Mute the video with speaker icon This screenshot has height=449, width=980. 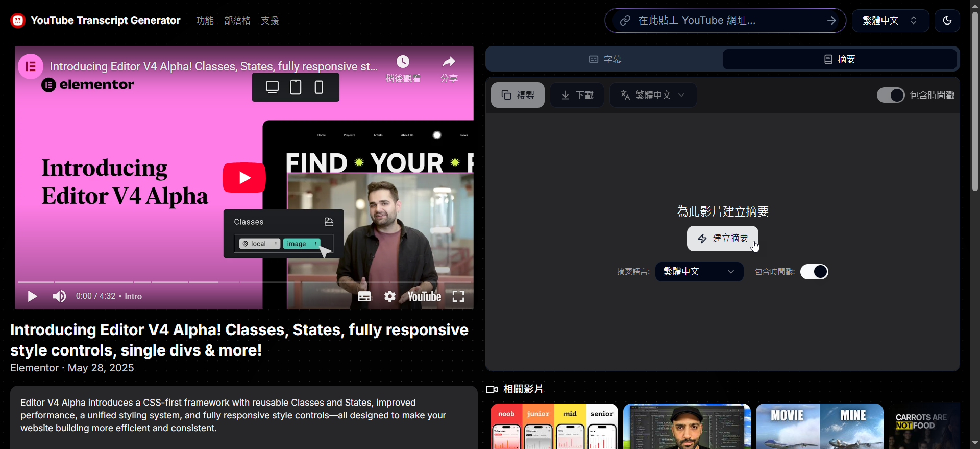point(59,296)
